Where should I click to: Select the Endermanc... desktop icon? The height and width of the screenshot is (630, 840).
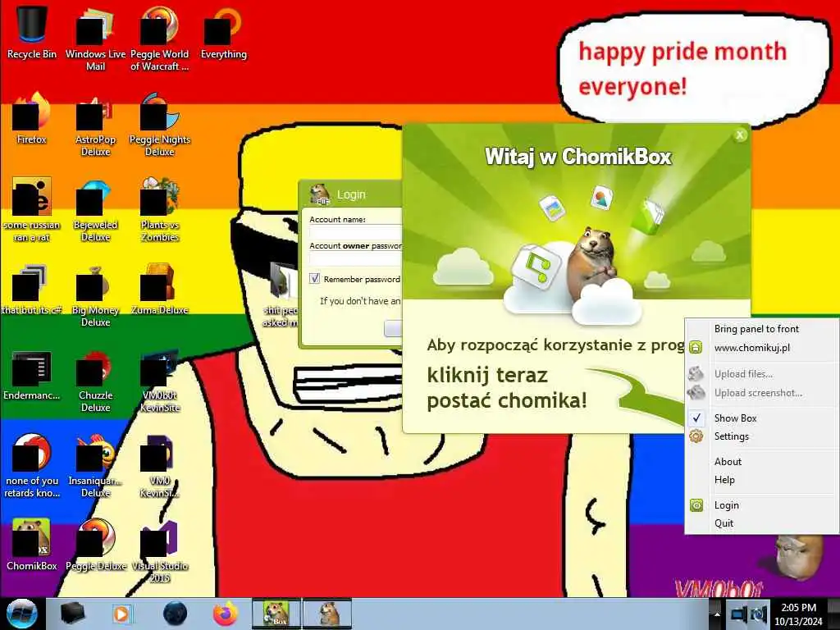click(x=32, y=375)
